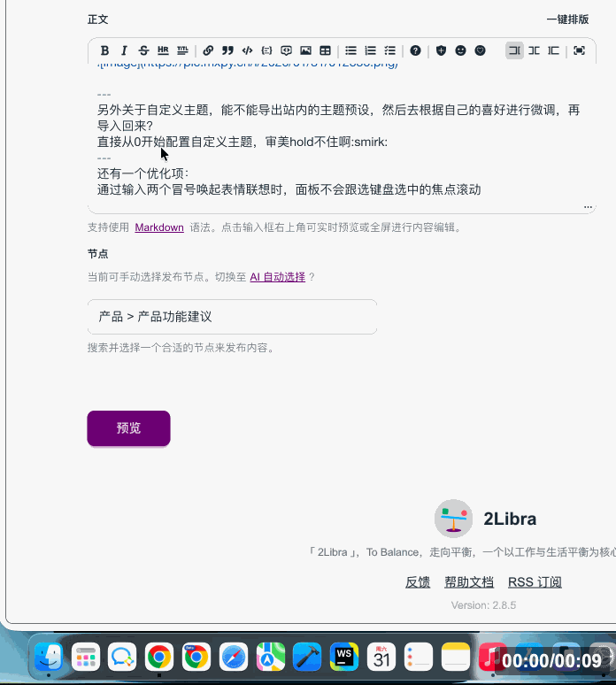Switch to AI 自动选择 node selection
Screen dimensions: 616x685
pos(277,277)
